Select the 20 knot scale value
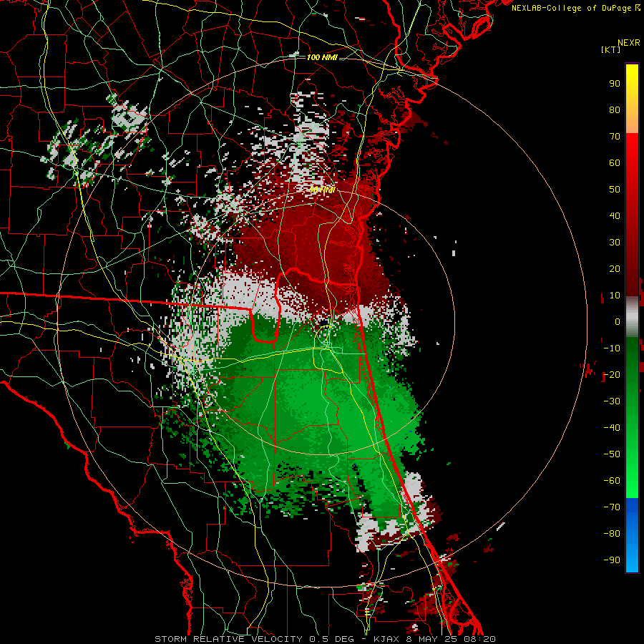Screen dimensions: 644x644 (615, 269)
